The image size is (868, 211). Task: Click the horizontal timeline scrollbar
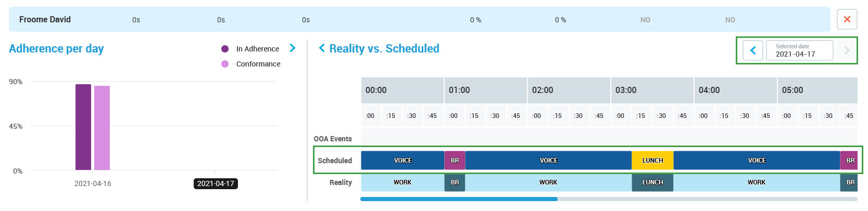[x=459, y=199]
